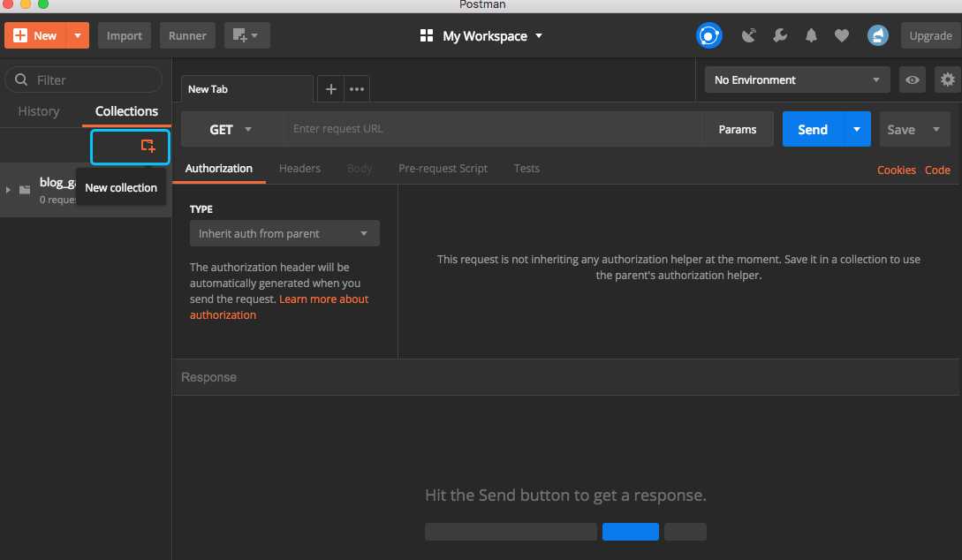962x560 pixels.
Task: Click the Import button
Action: point(124,35)
